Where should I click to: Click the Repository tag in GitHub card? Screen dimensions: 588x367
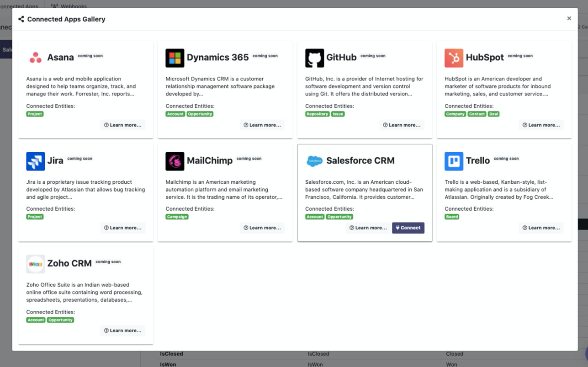coord(317,114)
